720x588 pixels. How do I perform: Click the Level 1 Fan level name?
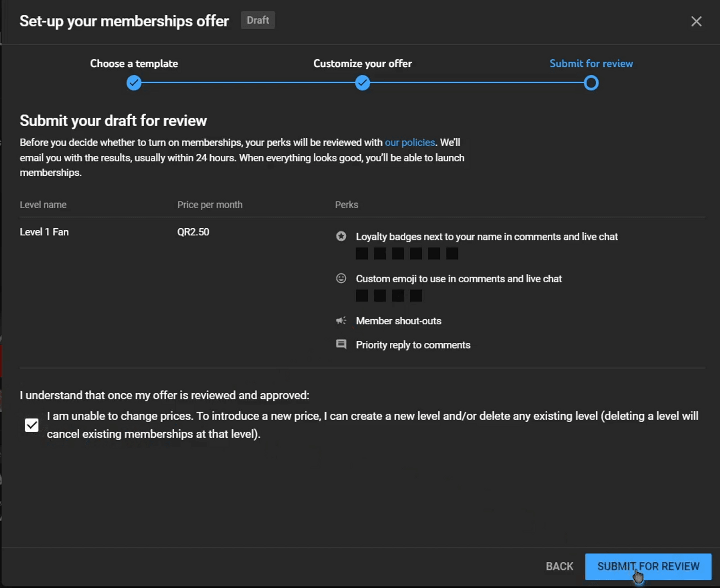pos(44,232)
